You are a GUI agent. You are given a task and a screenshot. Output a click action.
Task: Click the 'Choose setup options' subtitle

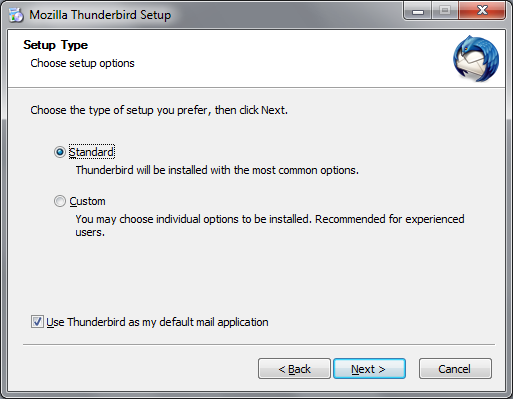[82, 63]
